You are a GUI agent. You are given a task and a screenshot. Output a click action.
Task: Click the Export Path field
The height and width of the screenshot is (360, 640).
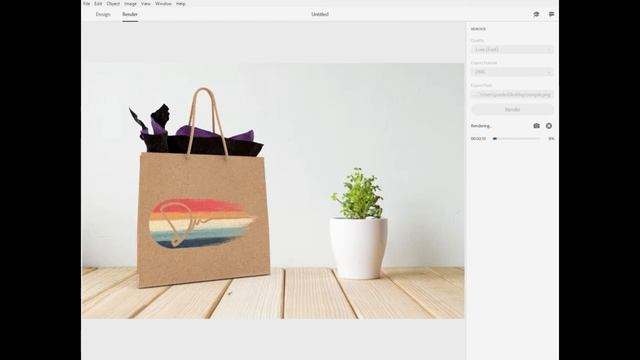[512, 94]
